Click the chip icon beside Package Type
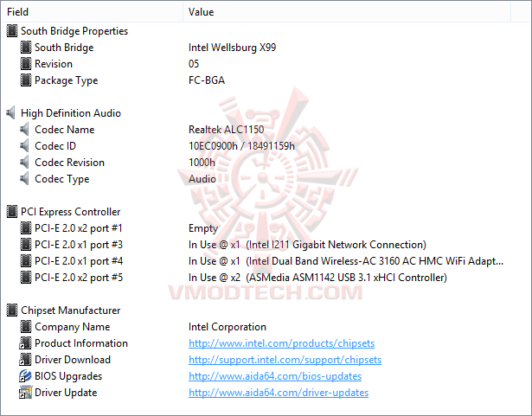The image size is (532, 416). tap(26, 80)
